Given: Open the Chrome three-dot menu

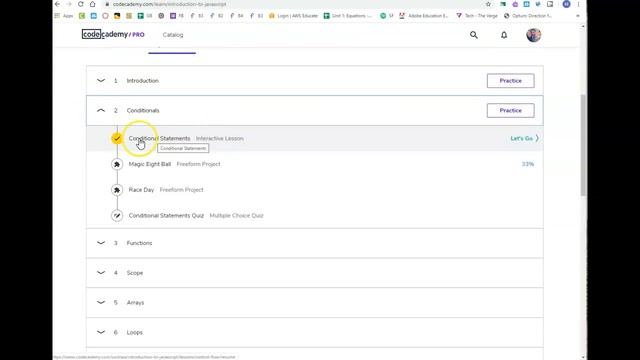Looking at the screenshot, I should (578, 4).
